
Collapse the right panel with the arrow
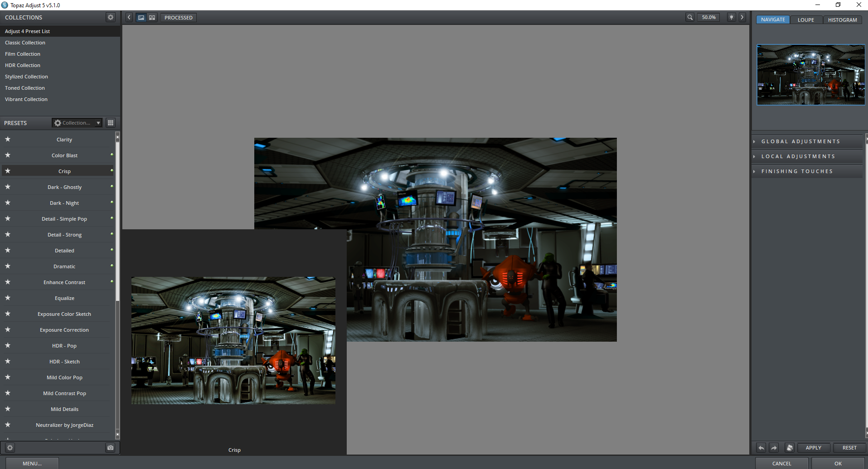click(x=742, y=17)
